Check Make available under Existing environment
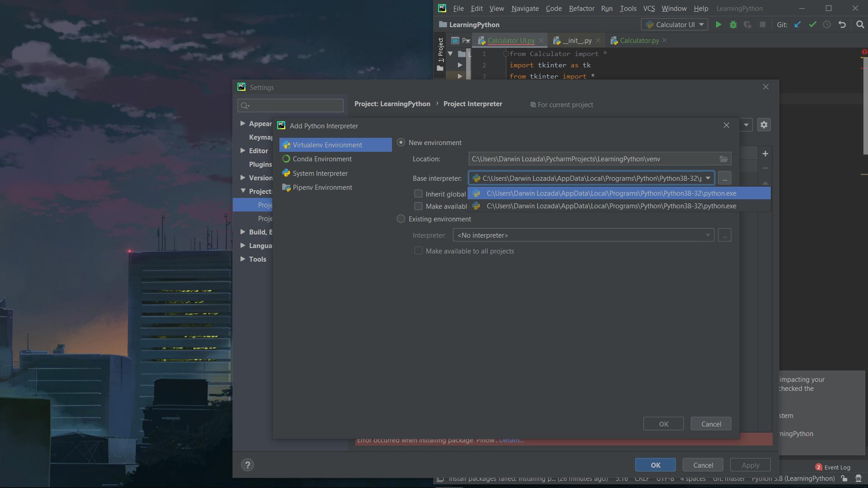Viewport: 868px width, 488px height. (x=418, y=251)
